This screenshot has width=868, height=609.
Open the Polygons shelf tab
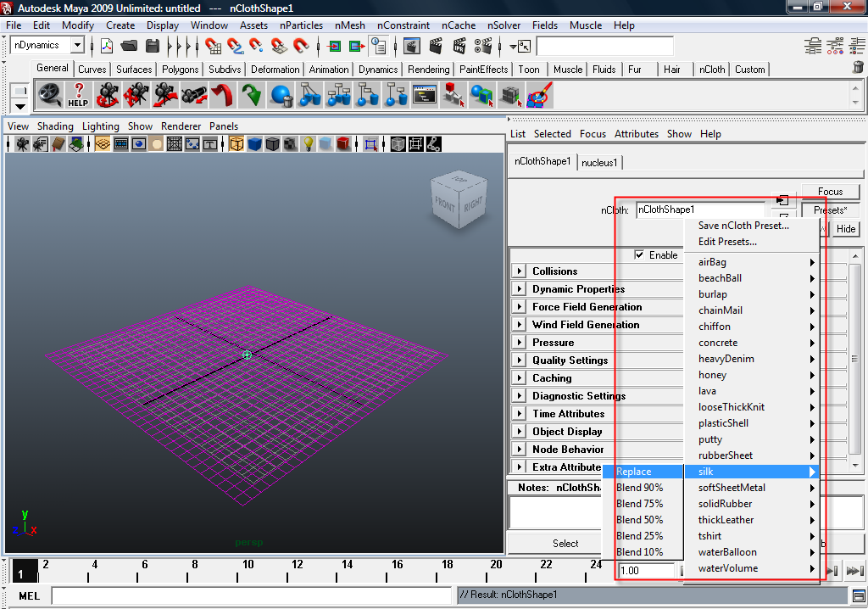tap(180, 70)
